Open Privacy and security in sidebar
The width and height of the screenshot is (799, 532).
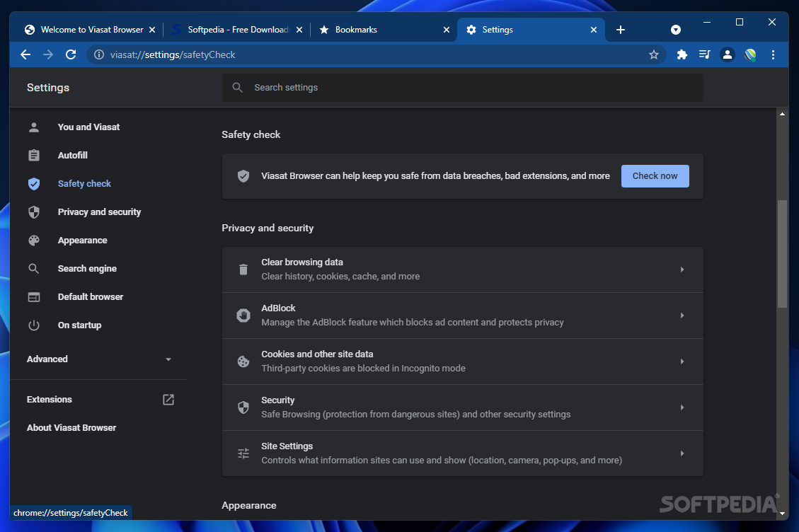(x=99, y=212)
